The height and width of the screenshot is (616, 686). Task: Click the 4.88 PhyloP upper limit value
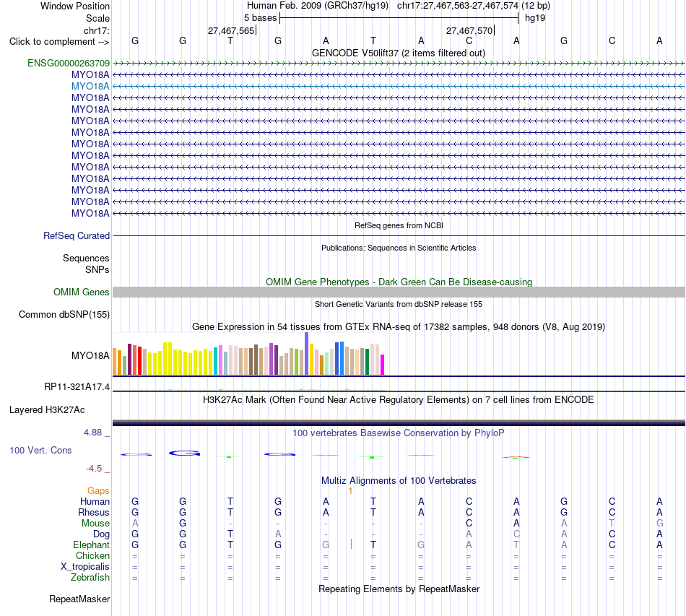click(x=92, y=433)
